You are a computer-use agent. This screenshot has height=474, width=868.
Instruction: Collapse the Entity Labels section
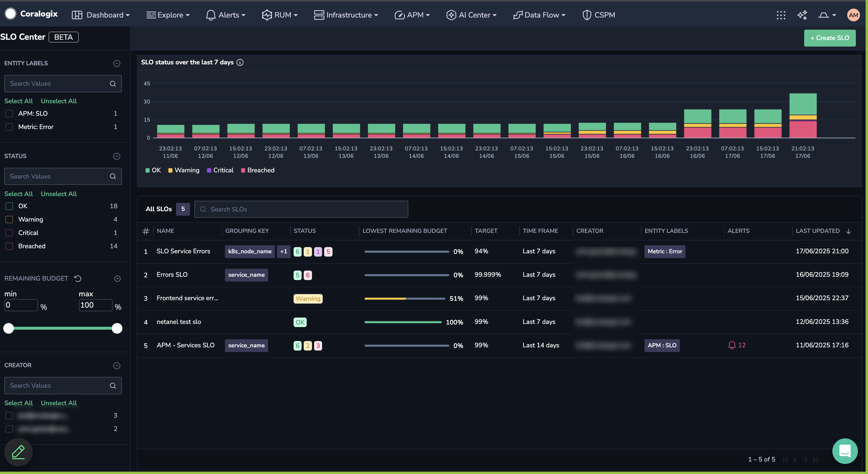[117, 63]
